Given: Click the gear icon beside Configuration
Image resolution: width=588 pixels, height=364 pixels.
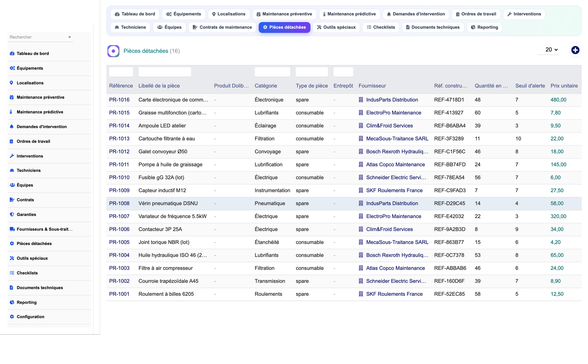Looking at the screenshot, I should (x=12, y=317).
